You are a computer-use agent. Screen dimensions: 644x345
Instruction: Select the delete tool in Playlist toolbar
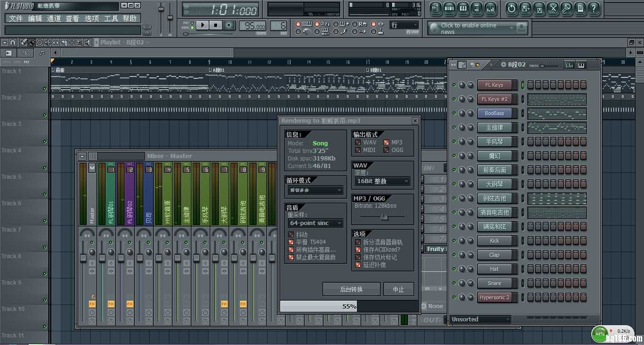(40, 42)
